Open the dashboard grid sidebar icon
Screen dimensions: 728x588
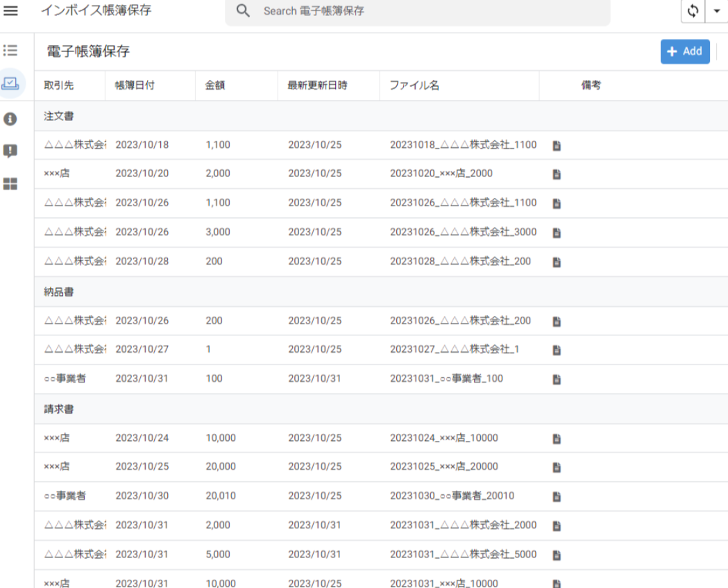(x=10, y=184)
